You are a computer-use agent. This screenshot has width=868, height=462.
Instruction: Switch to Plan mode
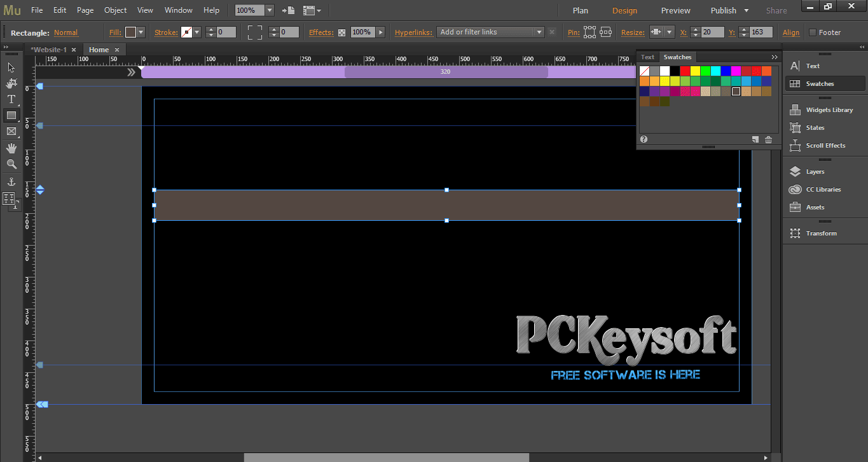[x=581, y=10]
